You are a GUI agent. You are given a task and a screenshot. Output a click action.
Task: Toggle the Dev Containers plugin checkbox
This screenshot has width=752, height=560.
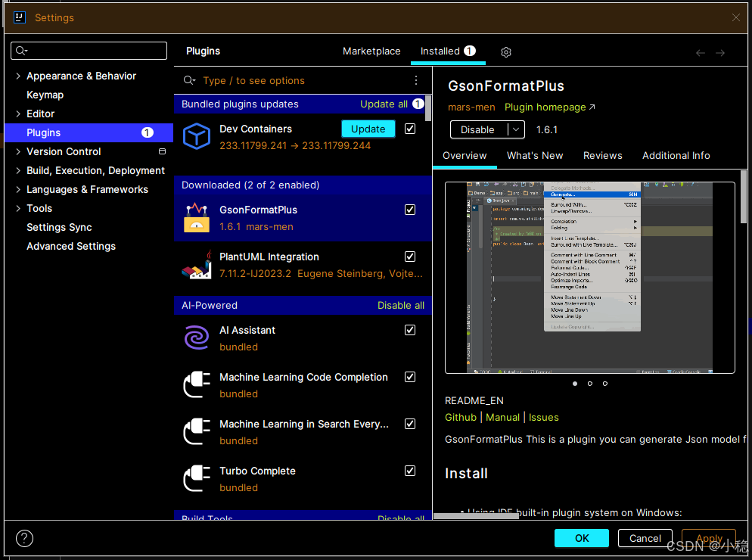pos(410,129)
